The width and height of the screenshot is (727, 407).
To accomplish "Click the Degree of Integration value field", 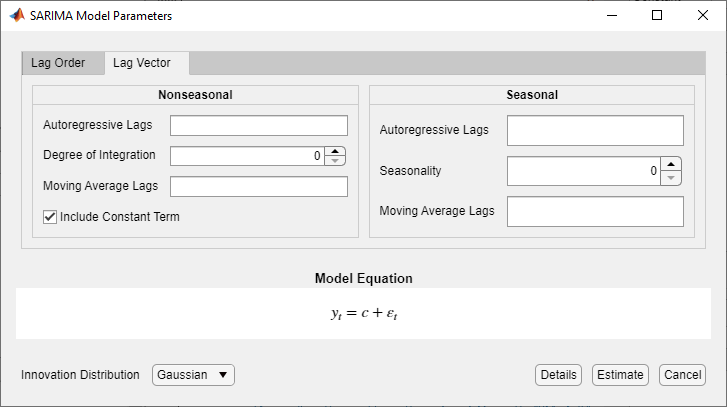I will click(x=248, y=156).
